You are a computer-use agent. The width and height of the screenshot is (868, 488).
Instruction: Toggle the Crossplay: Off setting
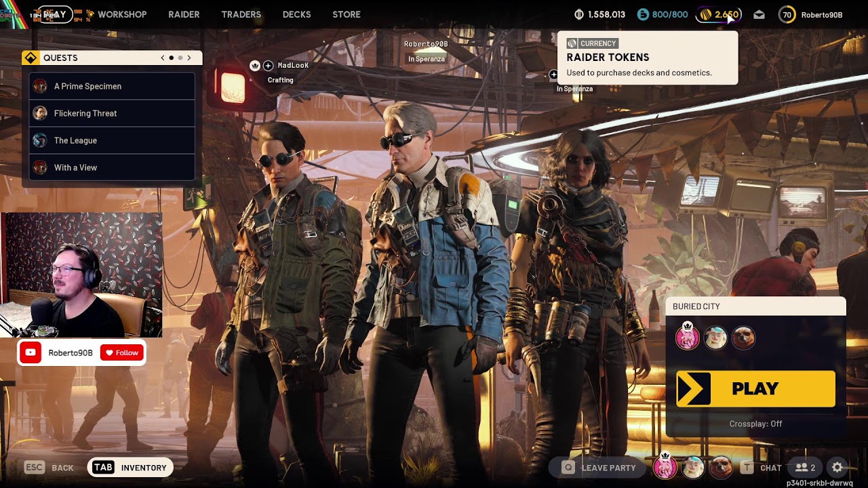(755, 424)
